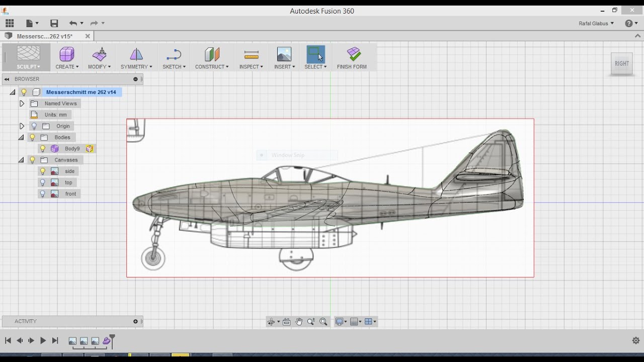Toggle visibility bulb of Body9
The width and height of the screenshot is (644, 362).
43,149
